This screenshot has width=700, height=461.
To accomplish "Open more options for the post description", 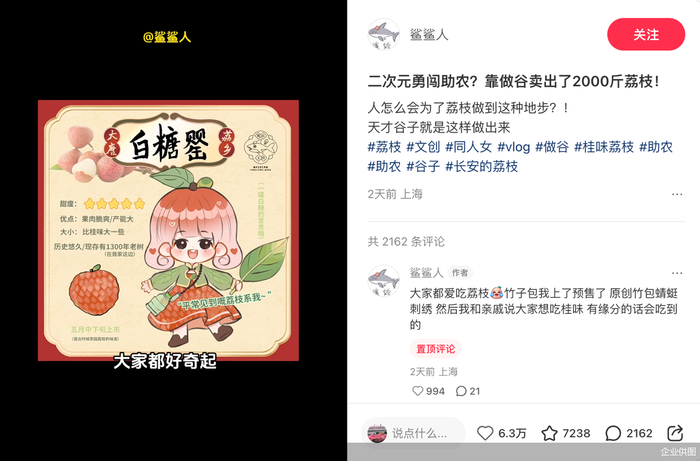I will point(677,194).
